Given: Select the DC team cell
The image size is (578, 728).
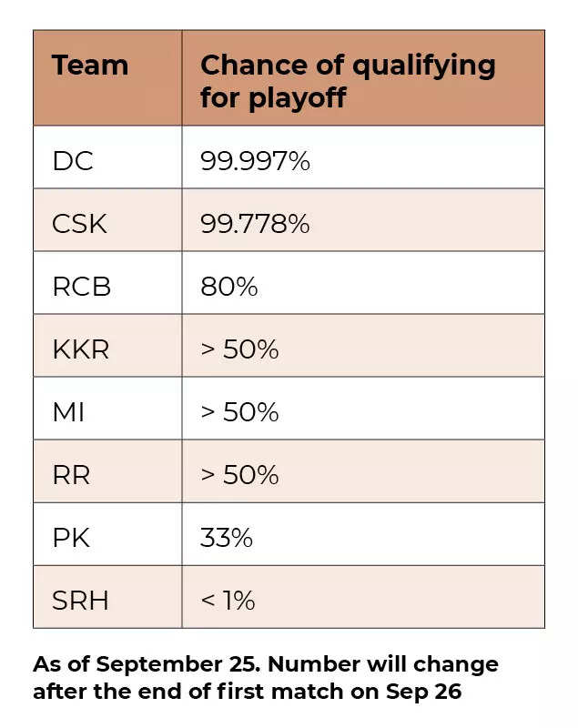Looking at the screenshot, I should click(73, 161).
